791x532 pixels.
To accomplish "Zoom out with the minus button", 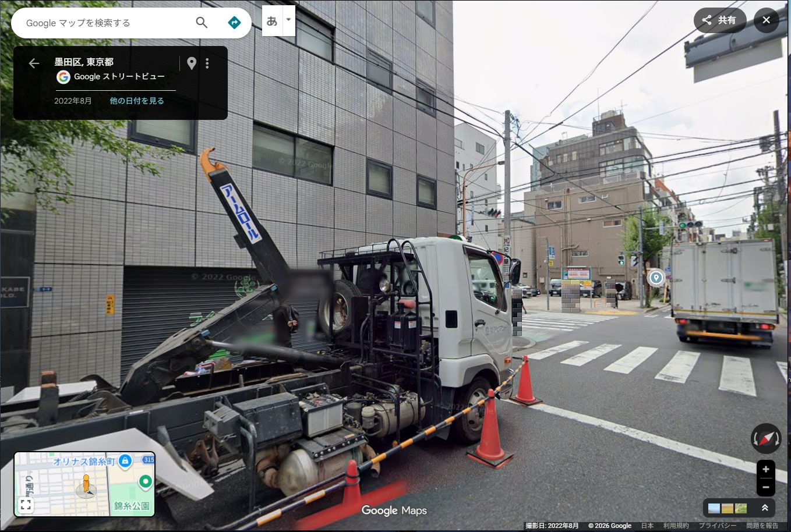I will tap(766, 487).
